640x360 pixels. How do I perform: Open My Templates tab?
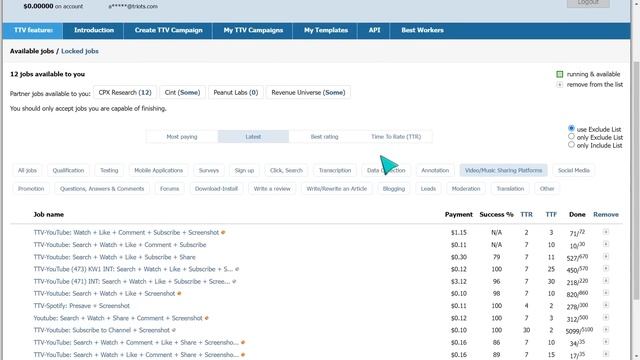(326, 30)
